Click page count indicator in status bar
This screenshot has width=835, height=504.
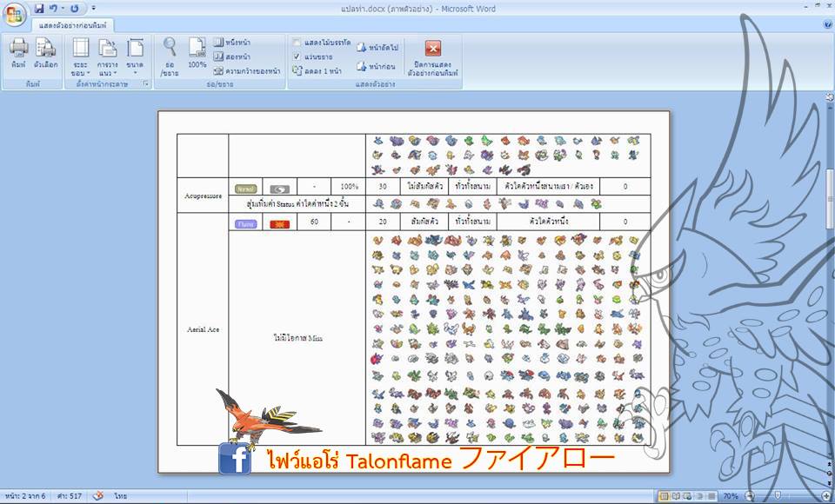[x=24, y=495]
